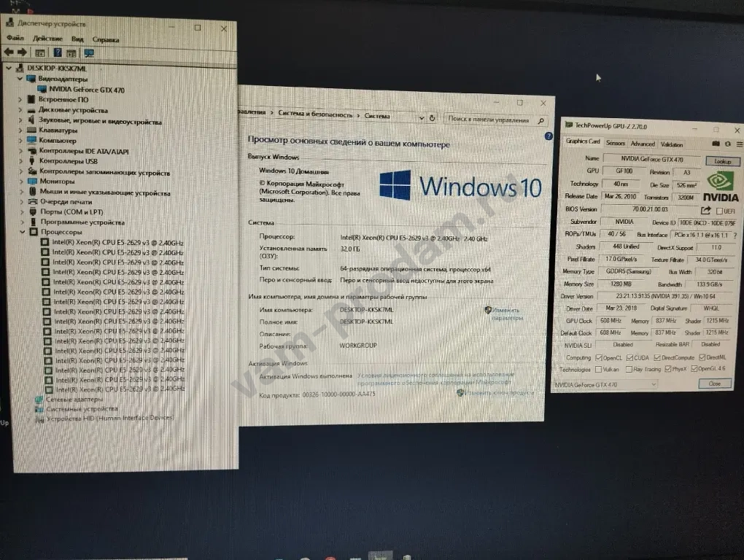
Task: Toggle the Ray Tracing checkbox
Action: [629, 370]
